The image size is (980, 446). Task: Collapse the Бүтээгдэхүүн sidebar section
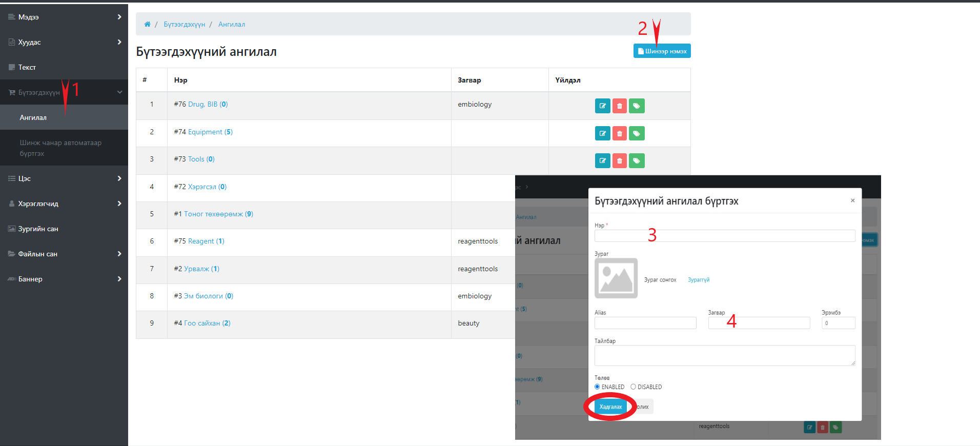(64, 92)
